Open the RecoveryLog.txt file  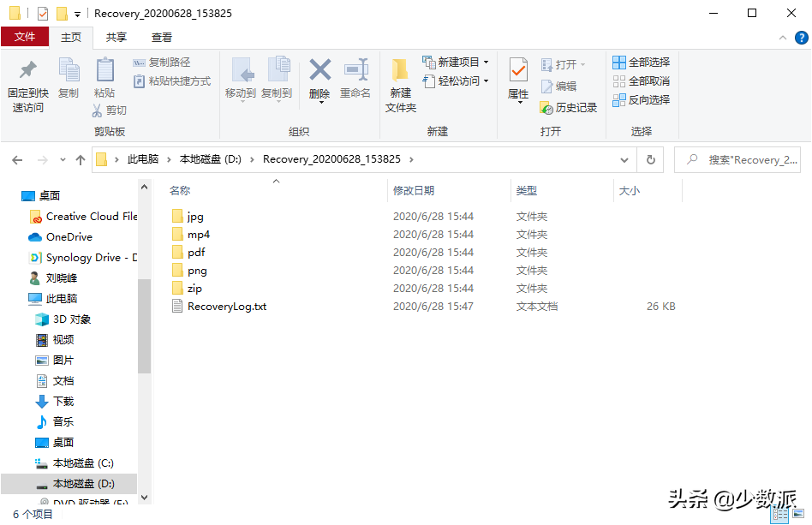click(224, 306)
